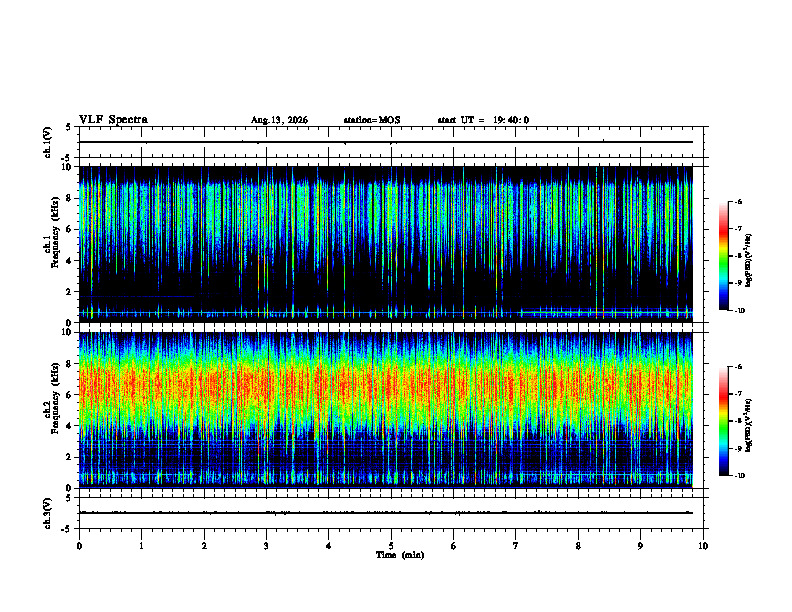Select the date label 'Aug.13, 2026'
Viewport: 792px width, 612px height.
click(279, 120)
